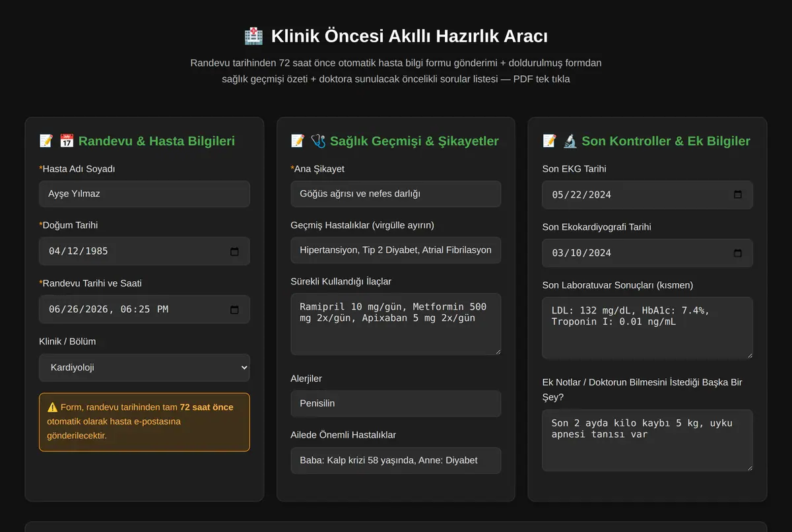This screenshot has height=532, width=792.
Task: Click the Alerjiler label
Action: coord(306,379)
